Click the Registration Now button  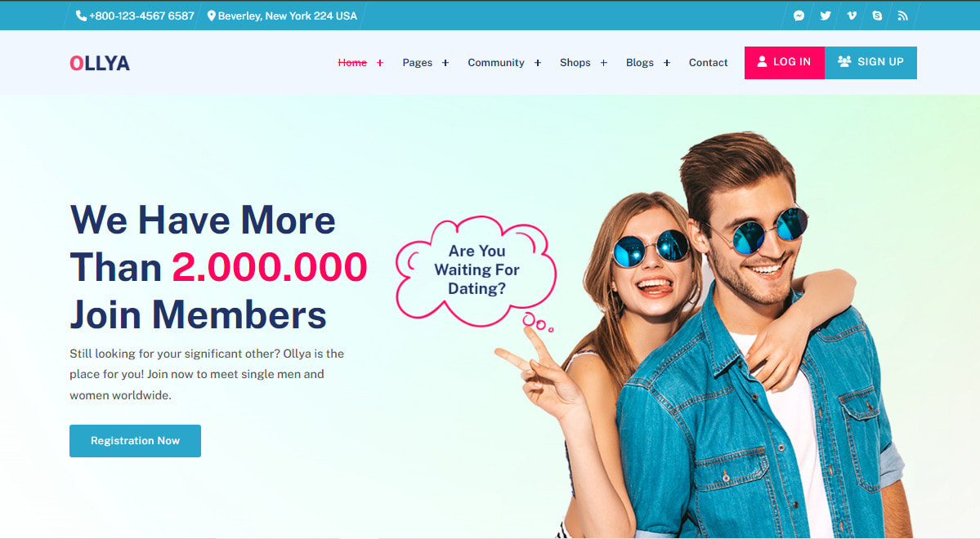coord(135,441)
